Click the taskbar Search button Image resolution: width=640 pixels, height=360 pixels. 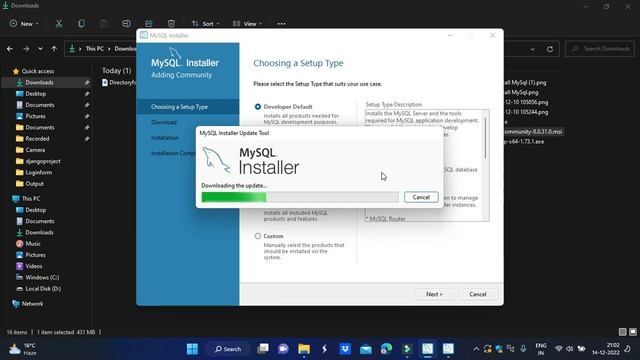228,349
